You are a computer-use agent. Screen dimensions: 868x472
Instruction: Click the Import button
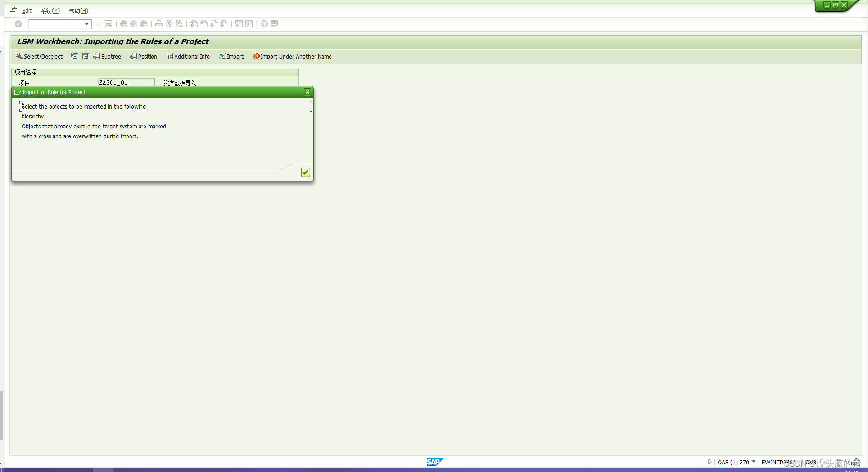click(231, 56)
